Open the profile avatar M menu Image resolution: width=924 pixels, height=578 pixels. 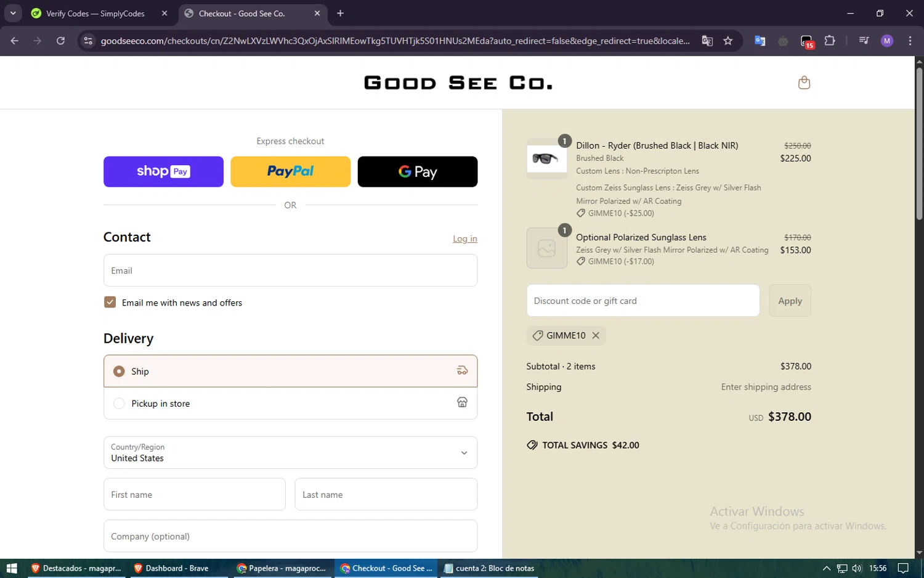(x=887, y=41)
